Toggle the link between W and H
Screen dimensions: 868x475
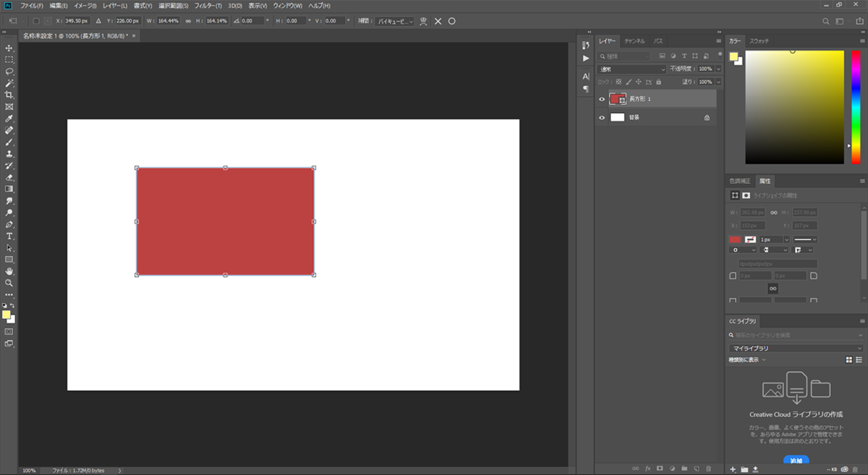tap(188, 21)
